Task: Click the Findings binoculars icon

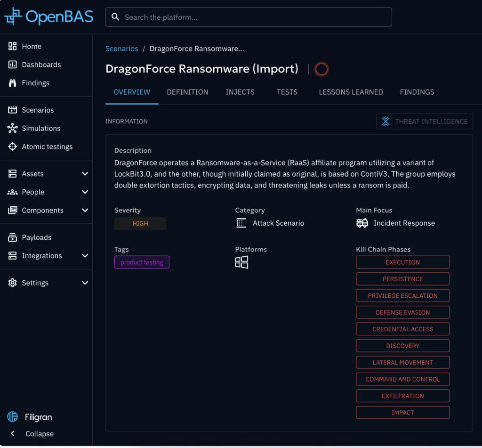Action: coord(13,83)
